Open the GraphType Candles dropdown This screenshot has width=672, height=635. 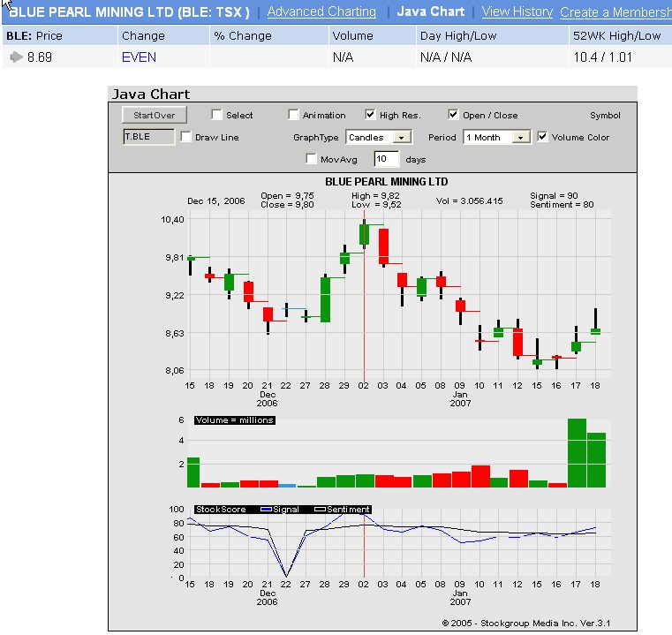pyautogui.click(x=379, y=137)
